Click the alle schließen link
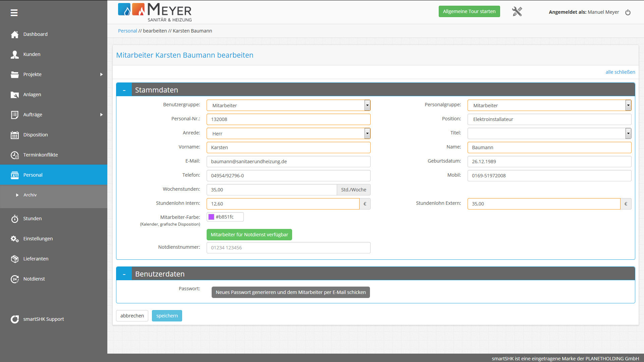 (620, 72)
